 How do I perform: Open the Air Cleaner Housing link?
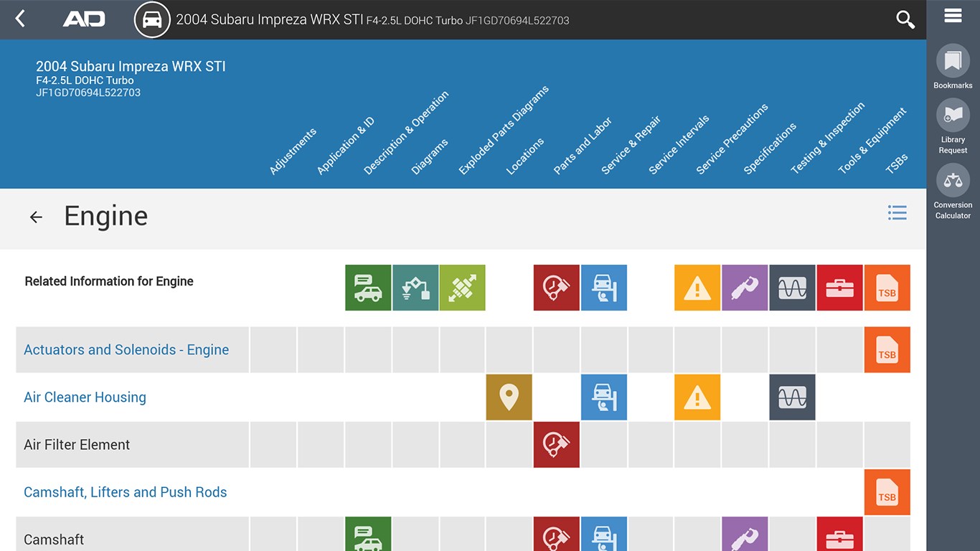click(85, 397)
